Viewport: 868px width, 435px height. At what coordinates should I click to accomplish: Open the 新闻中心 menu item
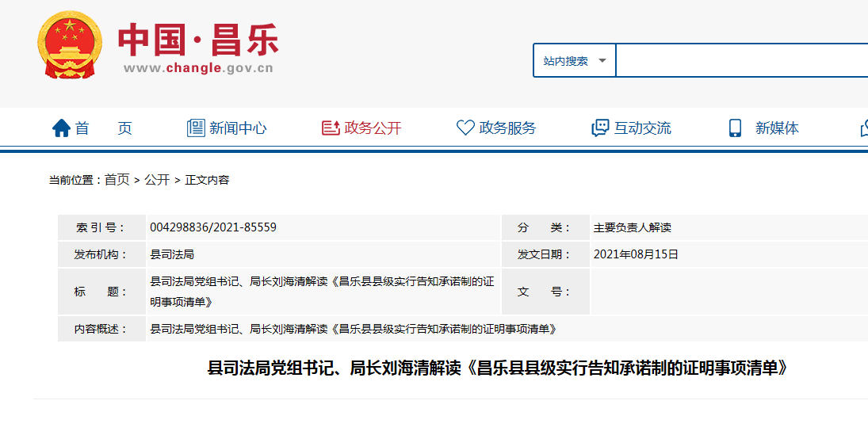click(x=238, y=128)
